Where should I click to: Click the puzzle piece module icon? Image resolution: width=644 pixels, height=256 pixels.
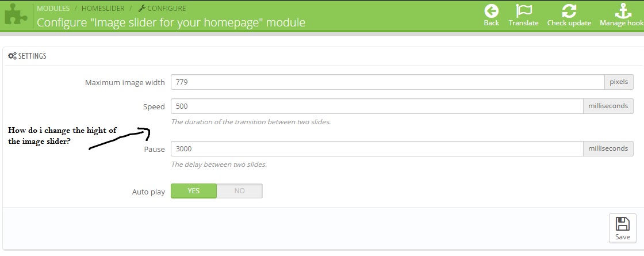pyautogui.click(x=16, y=16)
